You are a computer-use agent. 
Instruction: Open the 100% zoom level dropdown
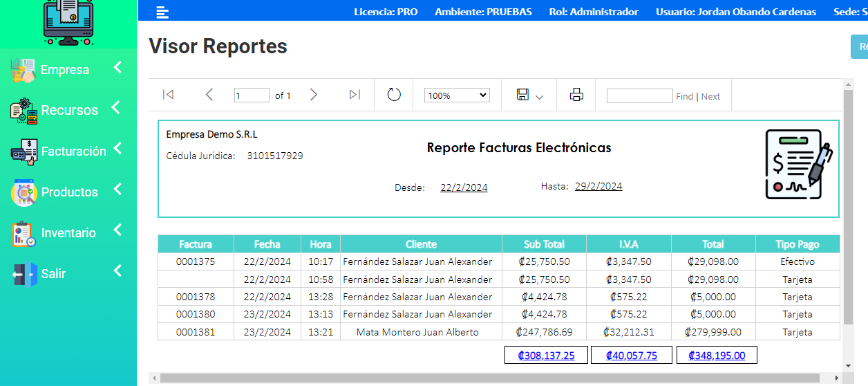(x=457, y=95)
